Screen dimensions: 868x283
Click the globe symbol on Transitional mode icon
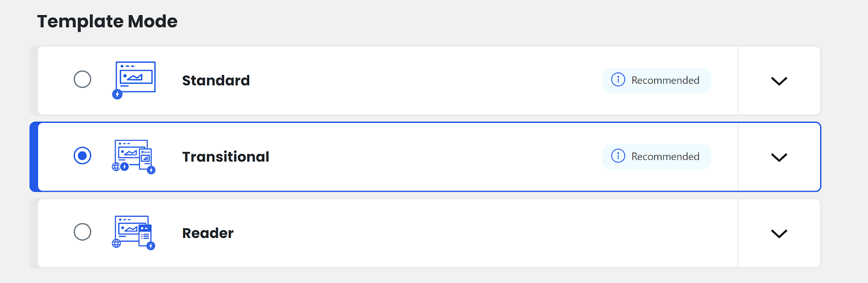coord(116,167)
